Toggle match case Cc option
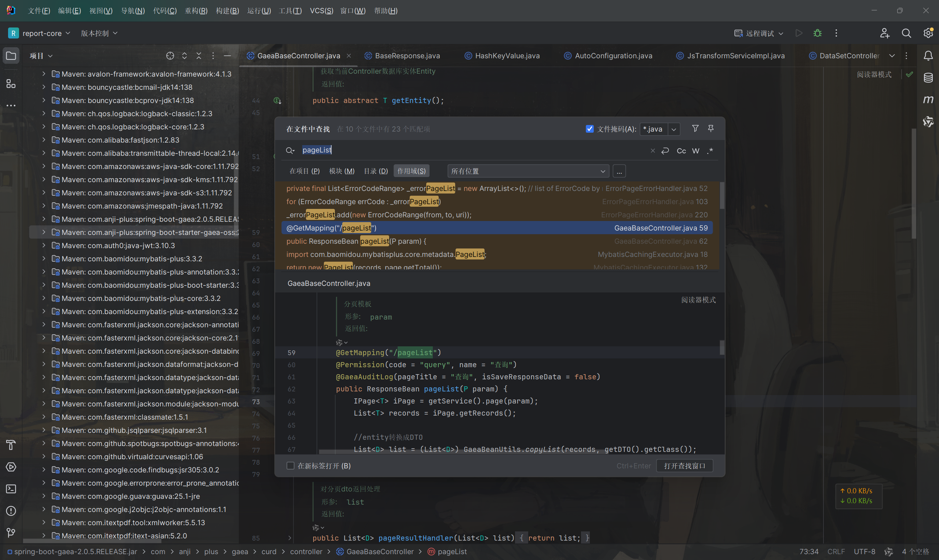Image resolution: width=939 pixels, height=560 pixels. coord(681,151)
